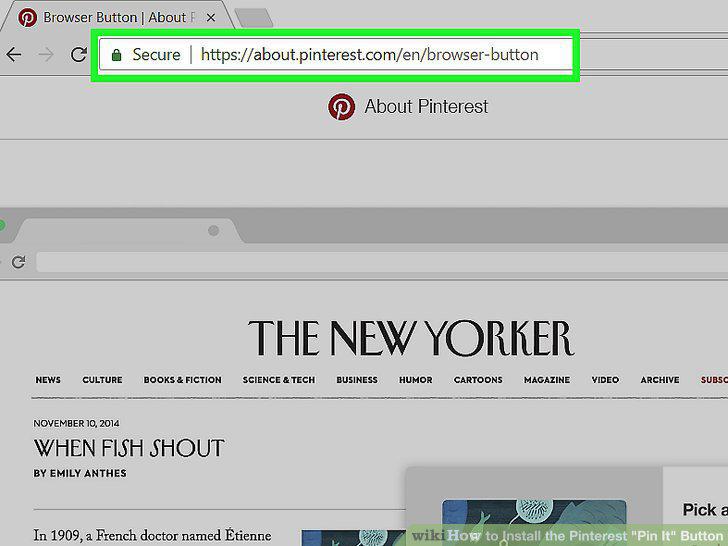The image size is (728, 546).
Task: Click the reload icon in the inner browser
Action: coord(19,262)
